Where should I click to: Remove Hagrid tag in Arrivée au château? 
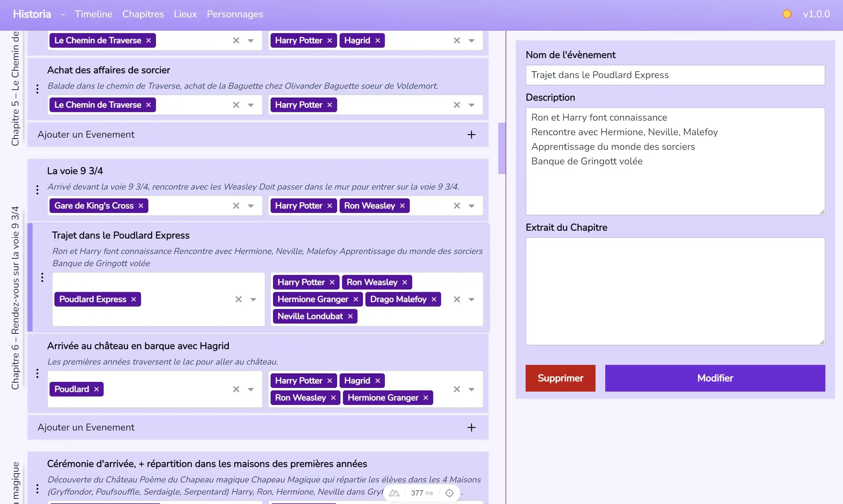coord(378,381)
